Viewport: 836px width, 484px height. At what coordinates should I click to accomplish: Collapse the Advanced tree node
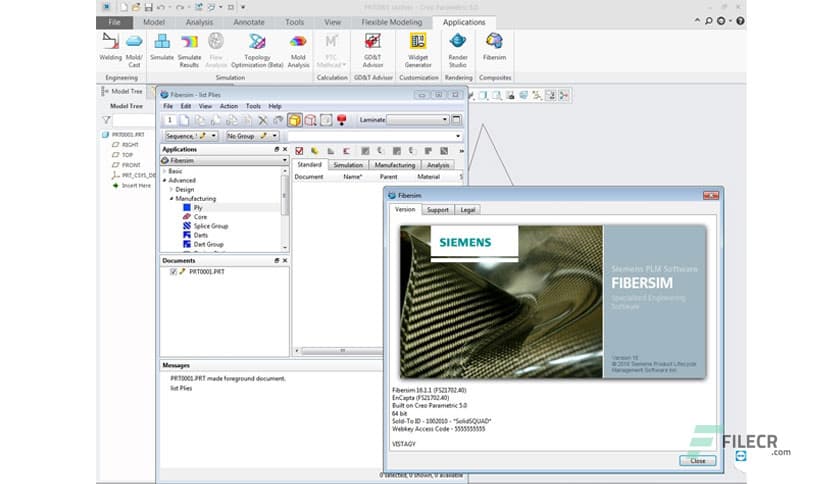click(x=165, y=180)
